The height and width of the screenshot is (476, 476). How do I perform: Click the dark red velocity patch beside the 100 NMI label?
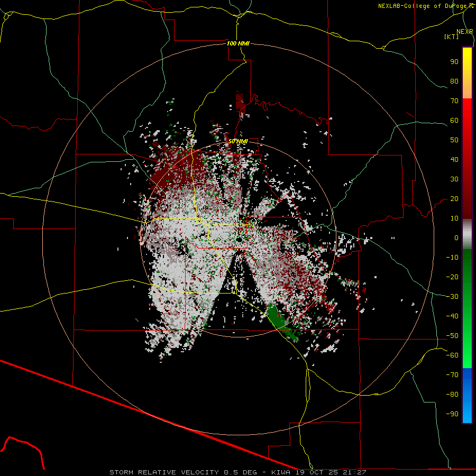coord(240,103)
